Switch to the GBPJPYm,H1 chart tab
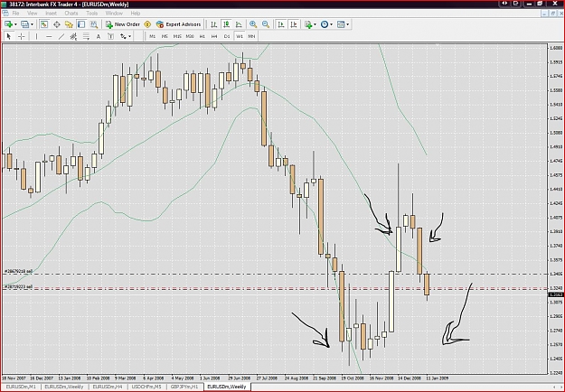 (184, 387)
